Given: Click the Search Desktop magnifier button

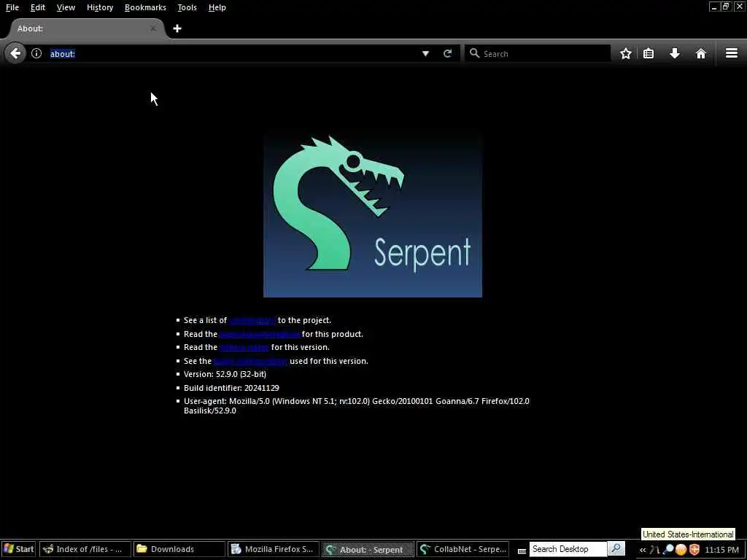Looking at the screenshot, I should (x=616, y=549).
